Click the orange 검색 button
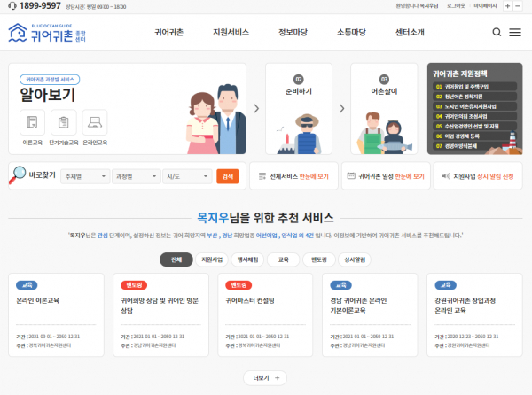This screenshot has height=395, width=532. click(x=228, y=176)
